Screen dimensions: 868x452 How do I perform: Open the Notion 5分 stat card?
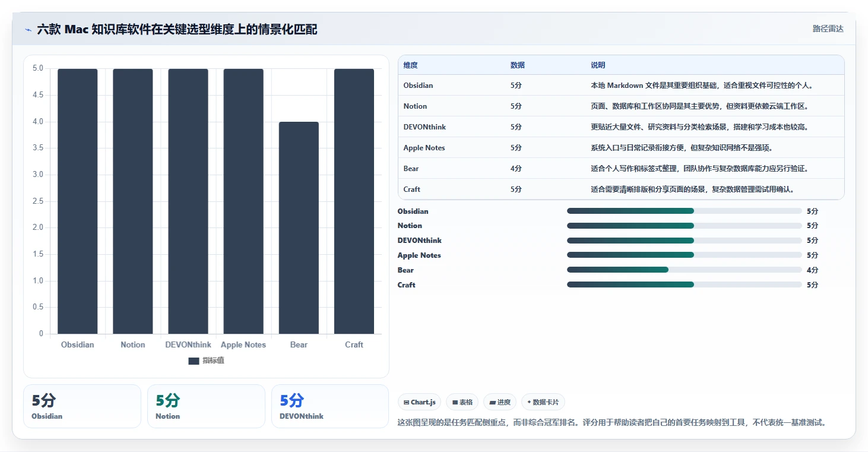click(x=206, y=406)
